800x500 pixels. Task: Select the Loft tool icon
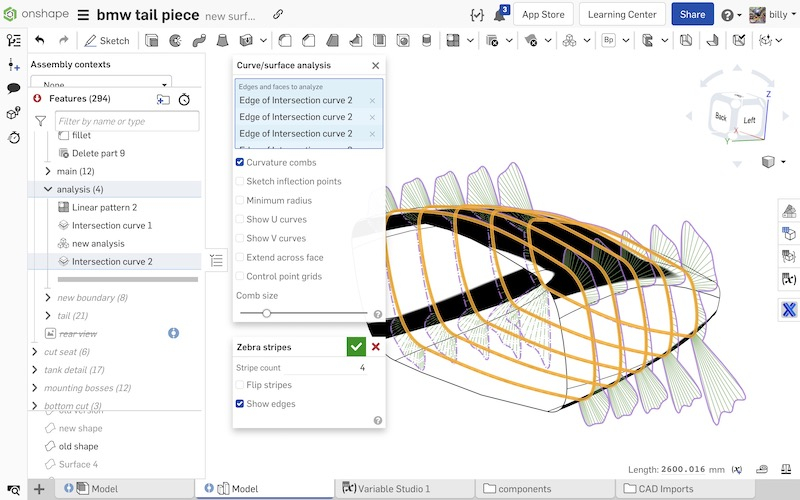click(x=222, y=40)
